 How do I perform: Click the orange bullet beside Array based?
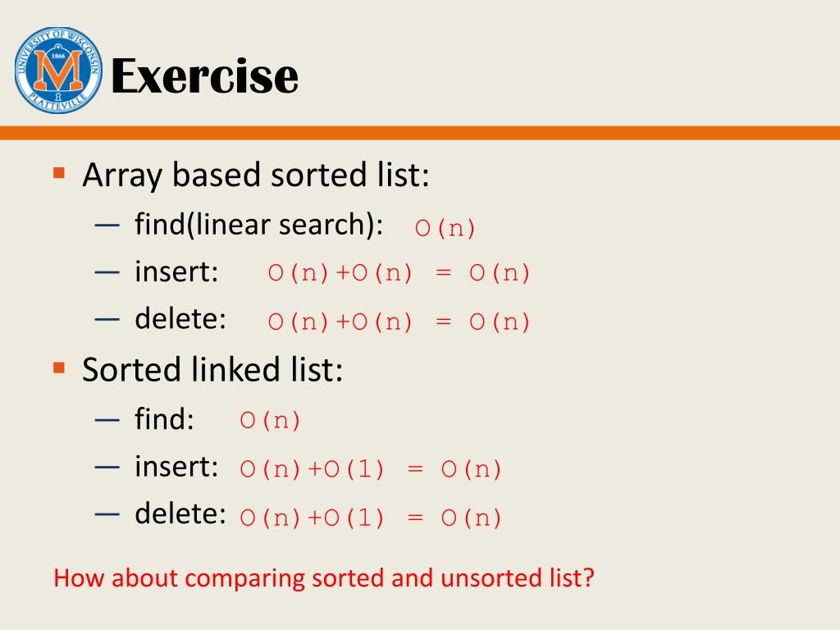tap(59, 173)
